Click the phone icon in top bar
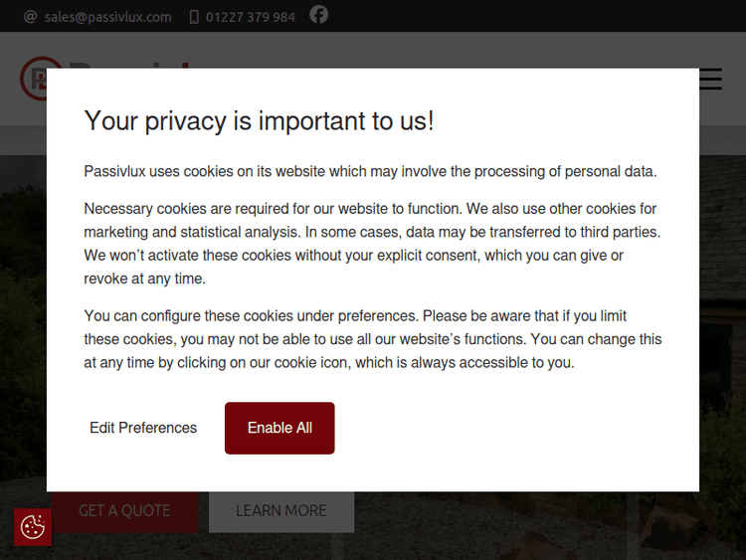 click(194, 17)
